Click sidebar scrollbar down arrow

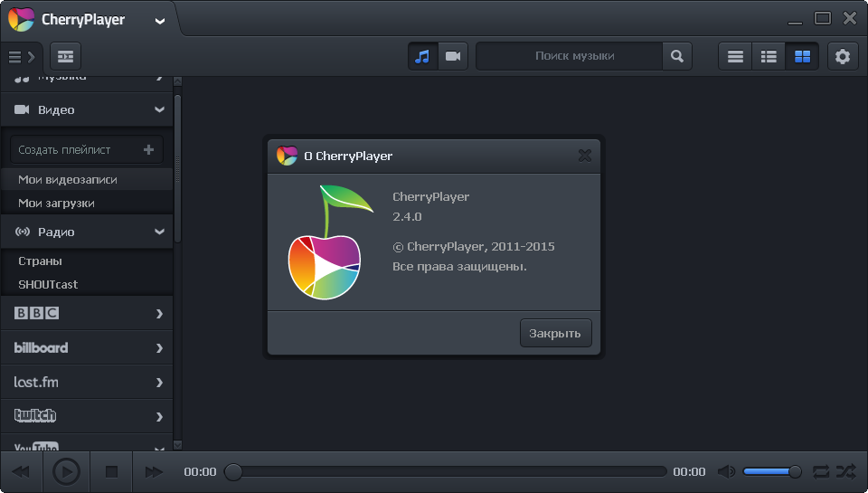point(178,445)
